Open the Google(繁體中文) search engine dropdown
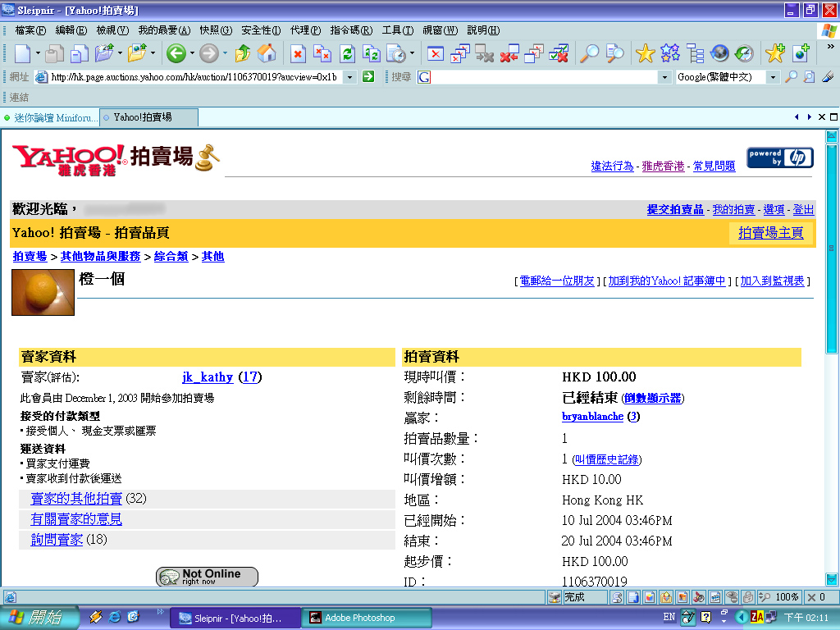The image size is (840, 630). [x=772, y=77]
